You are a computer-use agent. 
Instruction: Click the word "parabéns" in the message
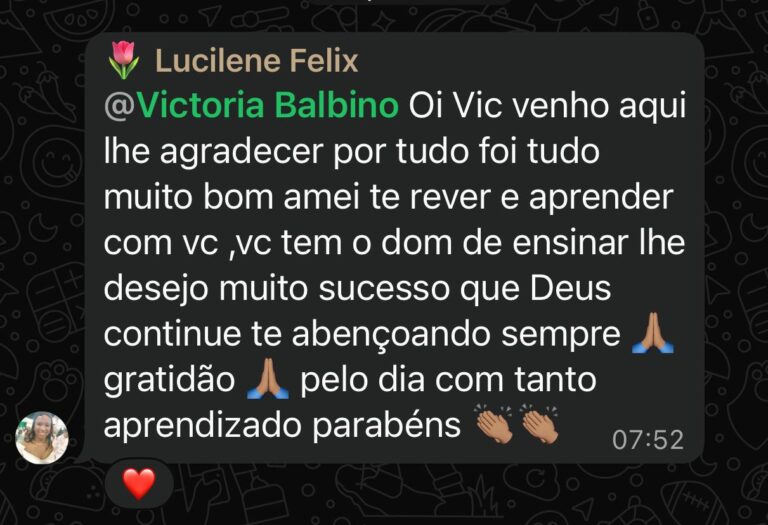coord(386,426)
